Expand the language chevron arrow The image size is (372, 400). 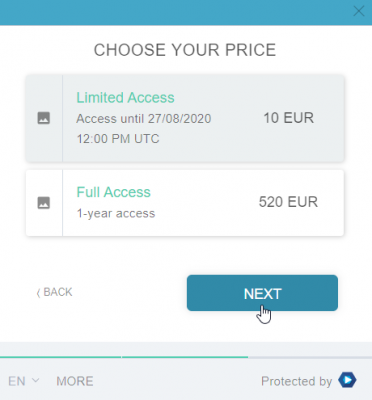point(36,380)
